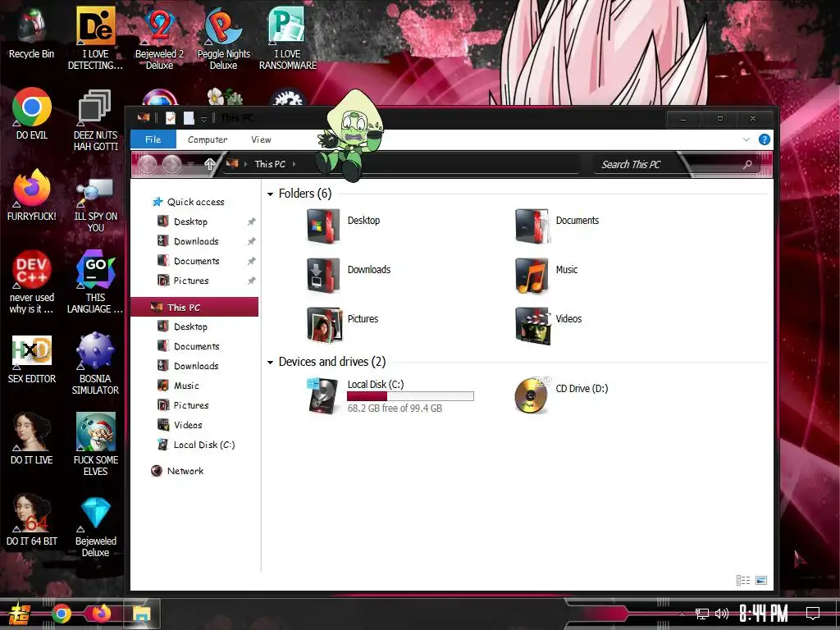Unpin Pictures from Quick access
Viewport: 840px width, 630px height.
pyautogui.click(x=251, y=281)
